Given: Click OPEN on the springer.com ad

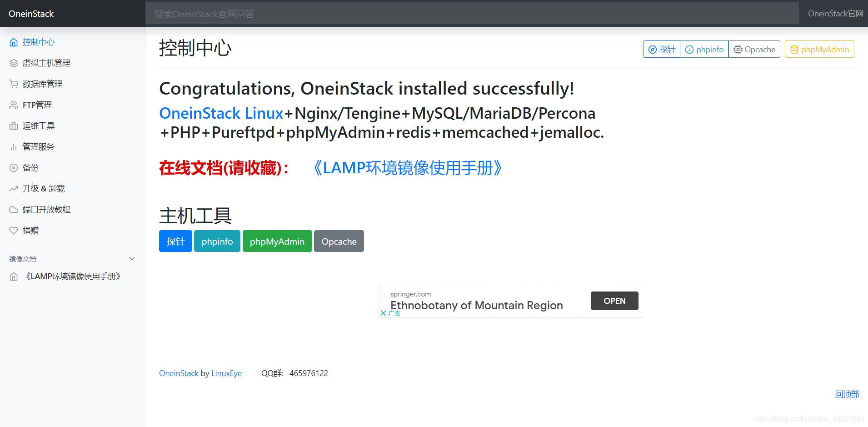Looking at the screenshot, I should pos(614,301).
